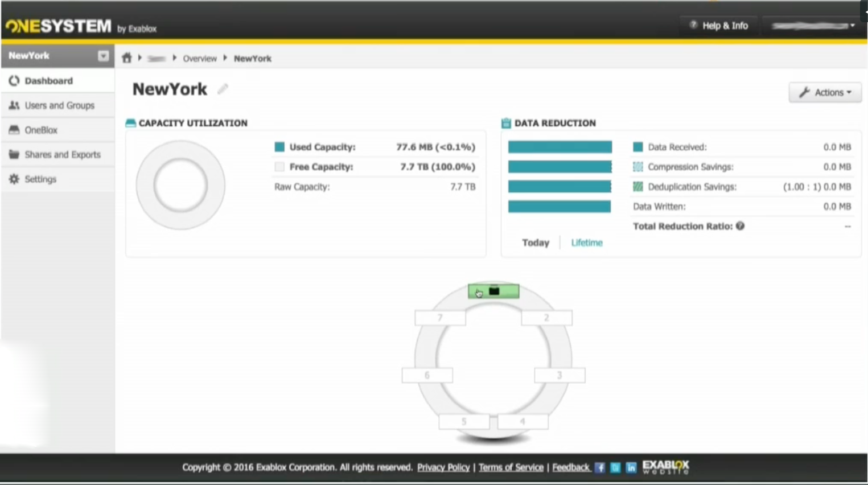Click the Used Capacity teal color swatch
868x485 pixels.
(x=279, y=147)
